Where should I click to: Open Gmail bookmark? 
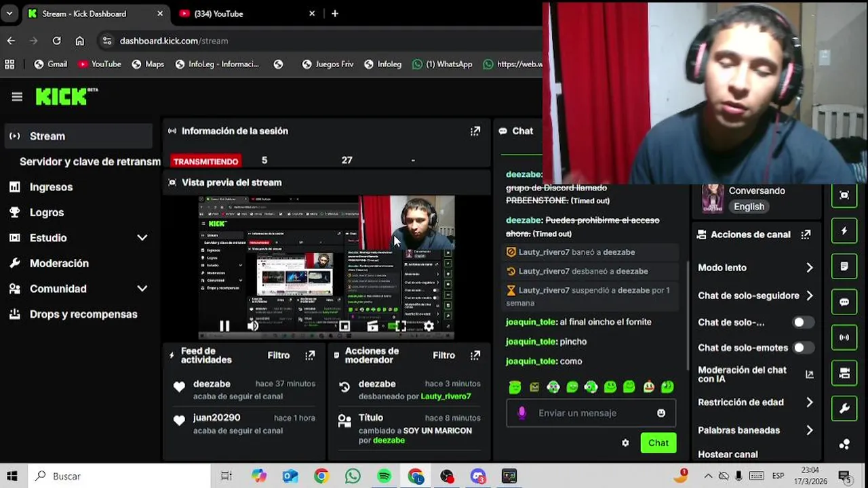coord(51,64)
